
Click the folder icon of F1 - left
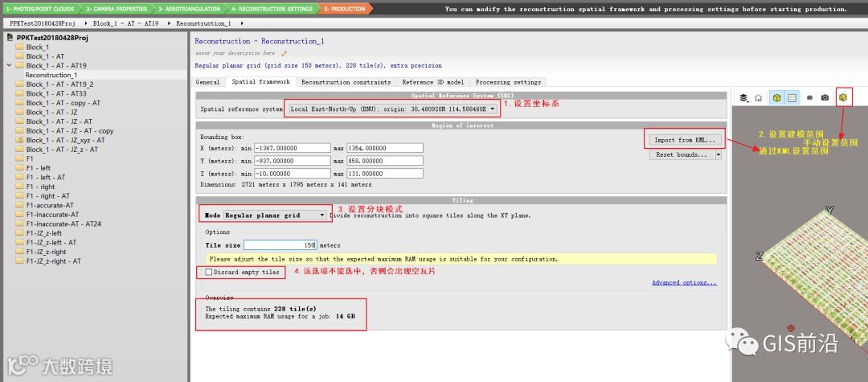19,168
